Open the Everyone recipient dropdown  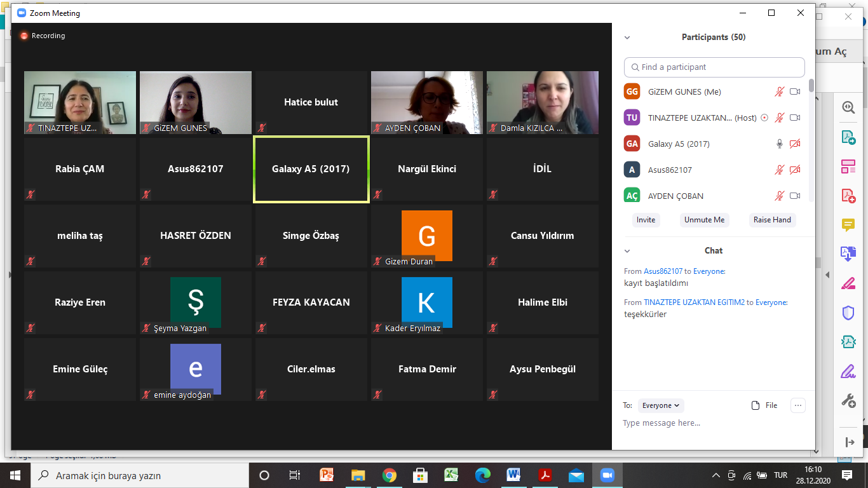click(661, 405)
